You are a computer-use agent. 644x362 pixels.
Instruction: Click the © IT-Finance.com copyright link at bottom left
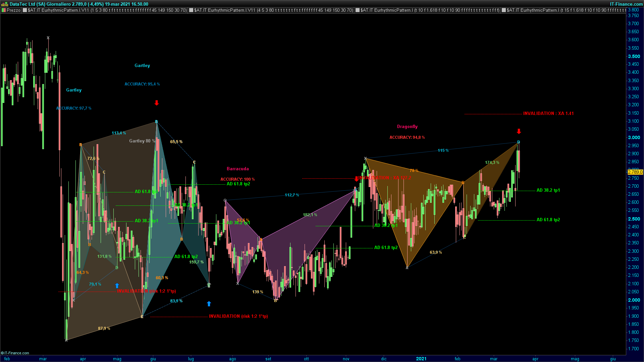(15, 353)
